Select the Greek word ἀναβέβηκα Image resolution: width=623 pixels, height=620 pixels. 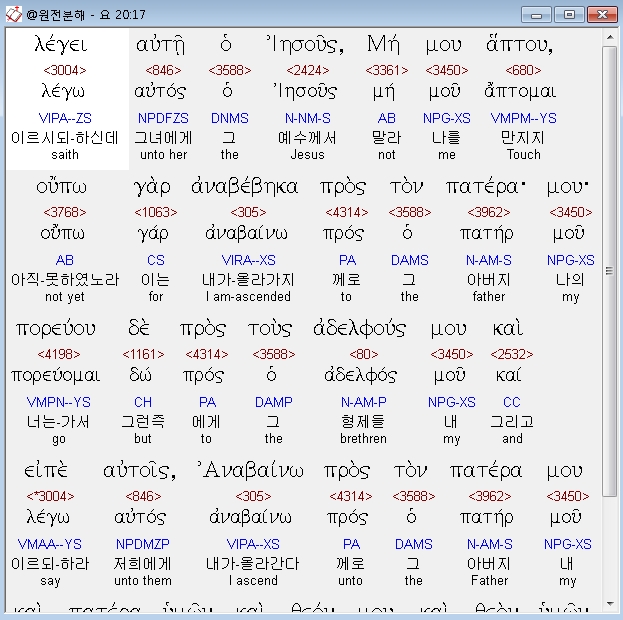tap(244, 186)
